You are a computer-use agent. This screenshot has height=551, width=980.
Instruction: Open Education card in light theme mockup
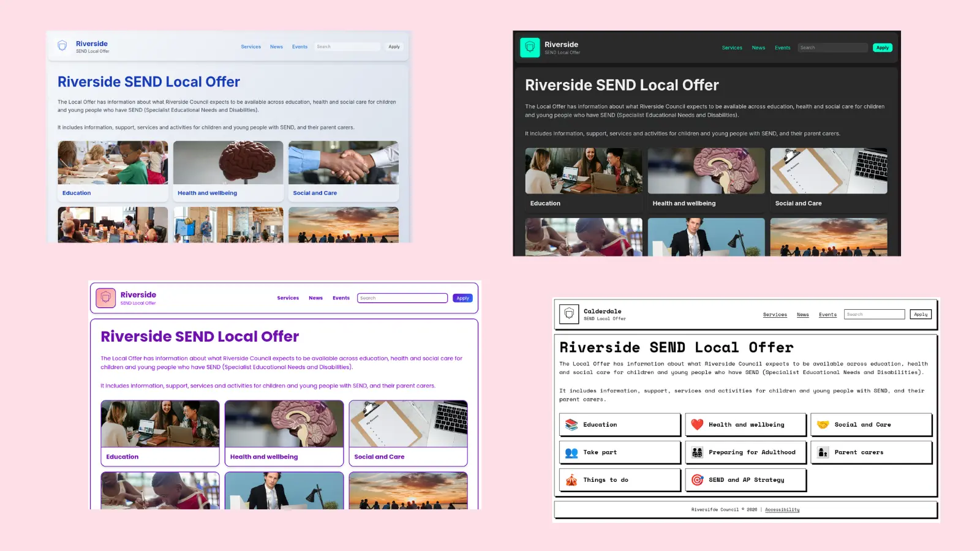pyautogui.click(x=113, y=171)
